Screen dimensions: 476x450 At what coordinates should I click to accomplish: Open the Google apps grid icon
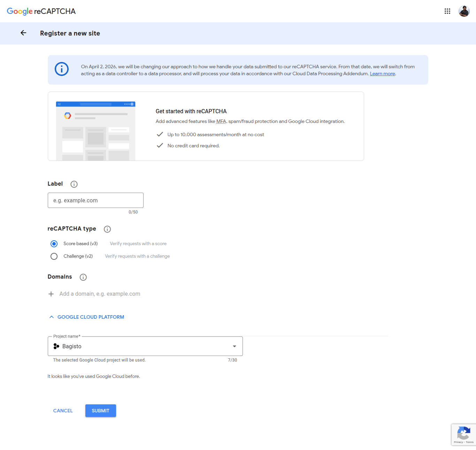pyautogui.click(x=447, y=11)
